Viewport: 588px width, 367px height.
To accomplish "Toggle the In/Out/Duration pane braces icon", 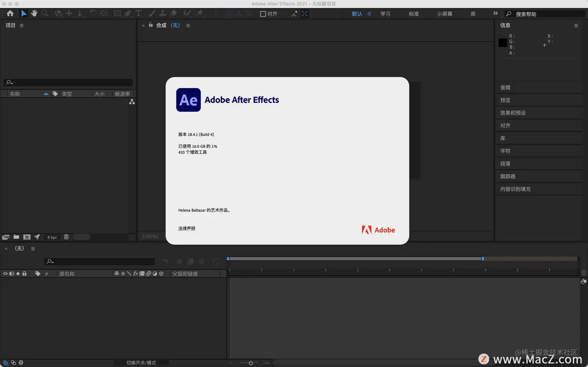I will [21, 363].
